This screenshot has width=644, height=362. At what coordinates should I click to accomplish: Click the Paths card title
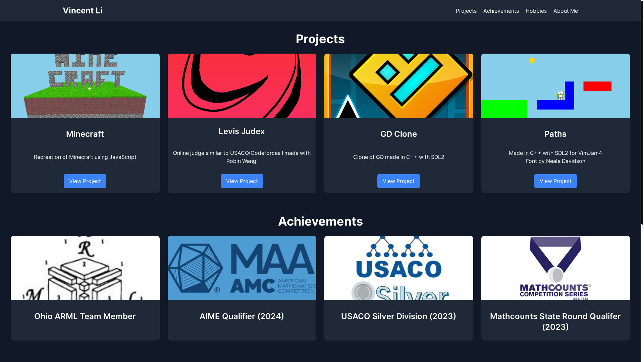point(555,134)
